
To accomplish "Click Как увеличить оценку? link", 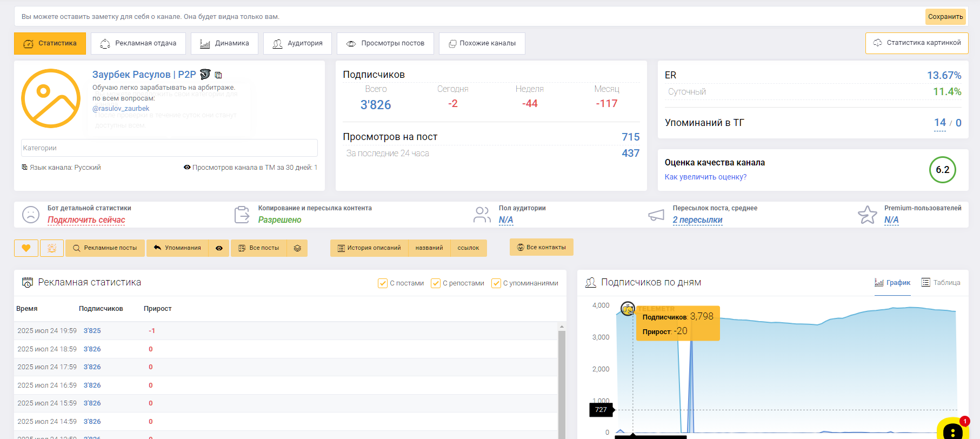I will click(x=705, y=177).
